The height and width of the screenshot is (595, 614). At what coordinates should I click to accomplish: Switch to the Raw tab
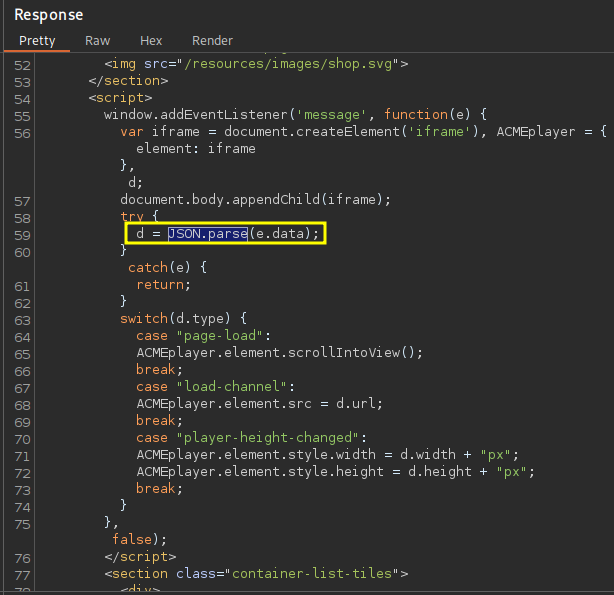point(98,41)
